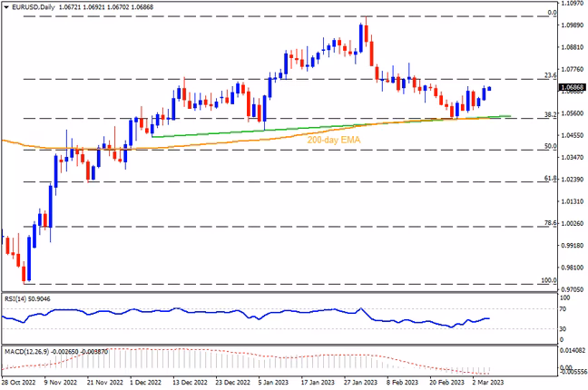Click the RSI(14) 50.9046 indicator label

[x=27, y=299]
